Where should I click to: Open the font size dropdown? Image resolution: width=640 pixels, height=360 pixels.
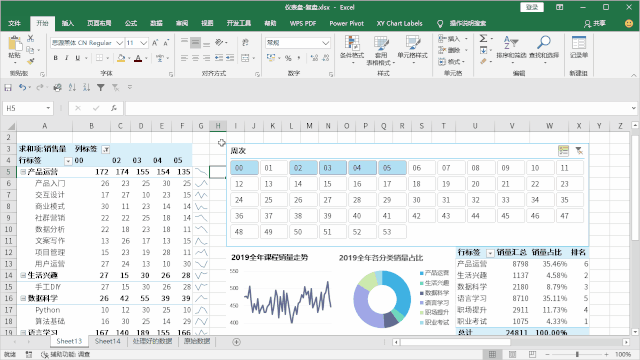click(x=143, y=42)
